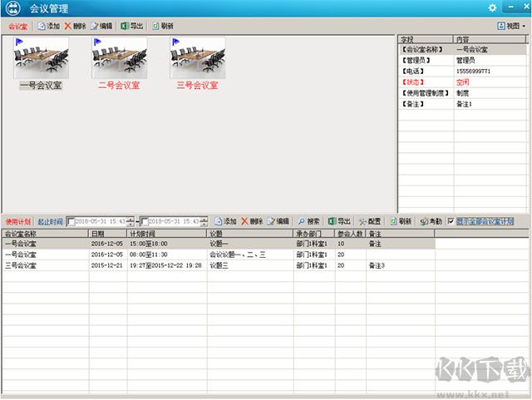
Task: Select the 三号会议室 room thumbnail
Action: pos(197,64)
